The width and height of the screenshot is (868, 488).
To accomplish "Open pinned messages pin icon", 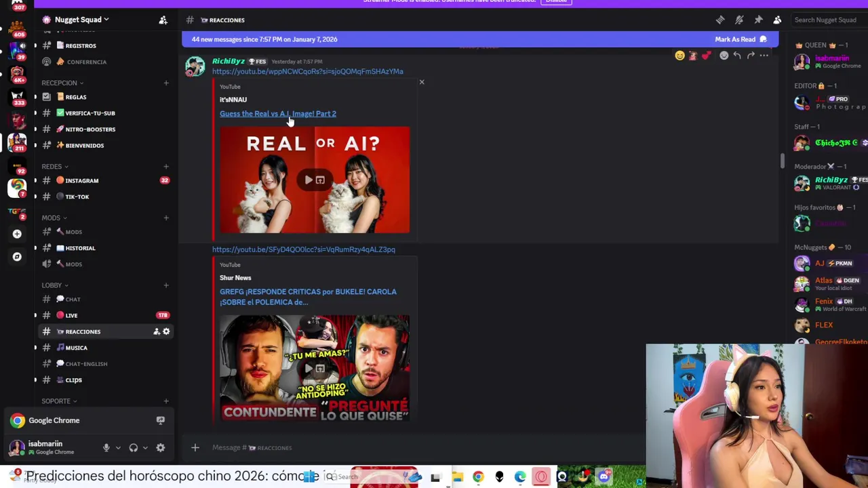I will point(758,20).
